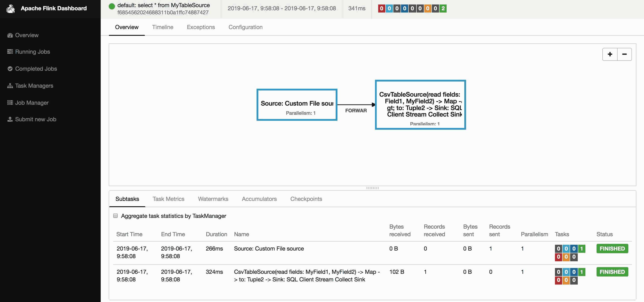644x302 pixels.
Task: Go to Running Jobs page
Action: pyautogui.click(x=32, y=52)
